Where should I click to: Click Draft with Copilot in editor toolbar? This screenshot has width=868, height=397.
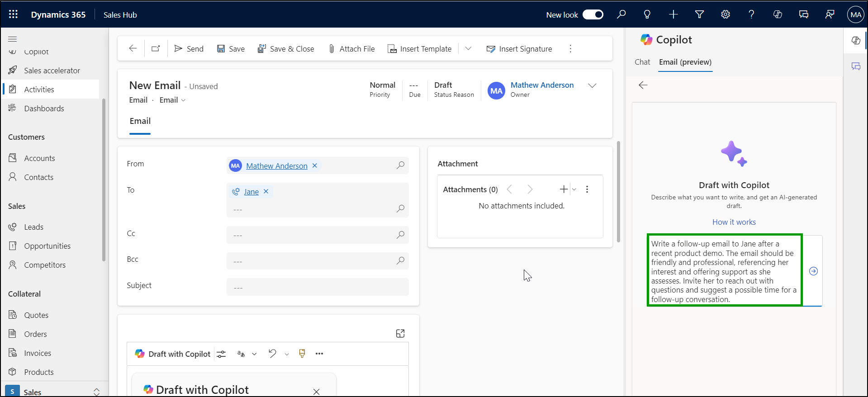click(173, 354)
